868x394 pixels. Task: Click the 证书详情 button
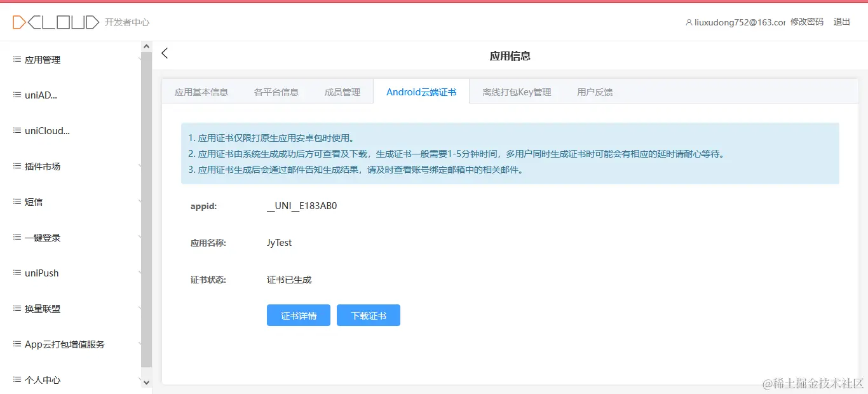299,316
